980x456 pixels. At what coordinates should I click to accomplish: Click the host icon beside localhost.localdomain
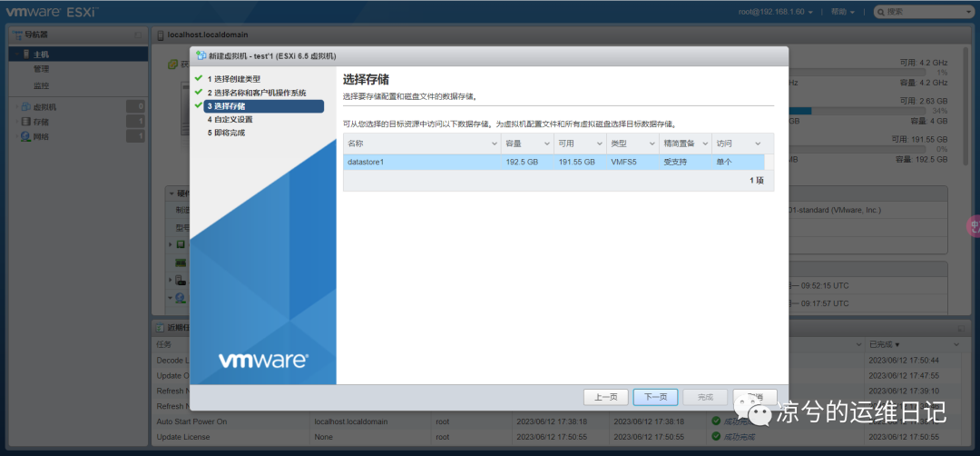pyautogui.click(x=161, y=35)
